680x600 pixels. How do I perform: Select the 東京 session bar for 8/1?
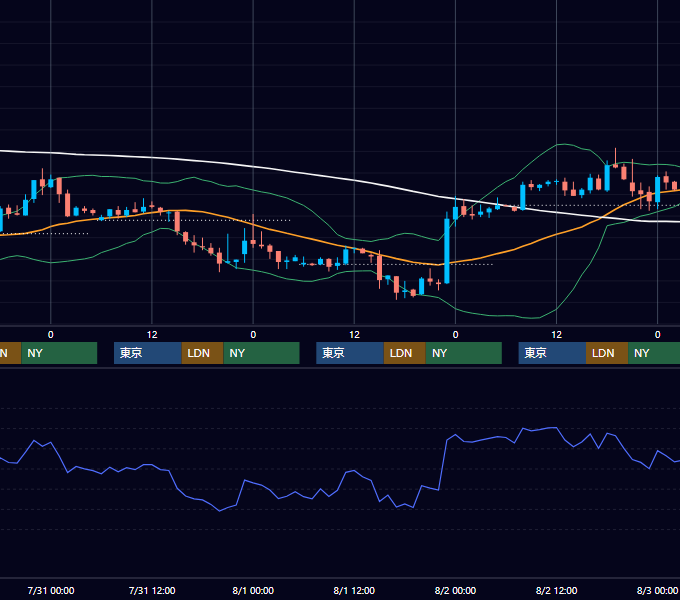[x=350, y=353]
